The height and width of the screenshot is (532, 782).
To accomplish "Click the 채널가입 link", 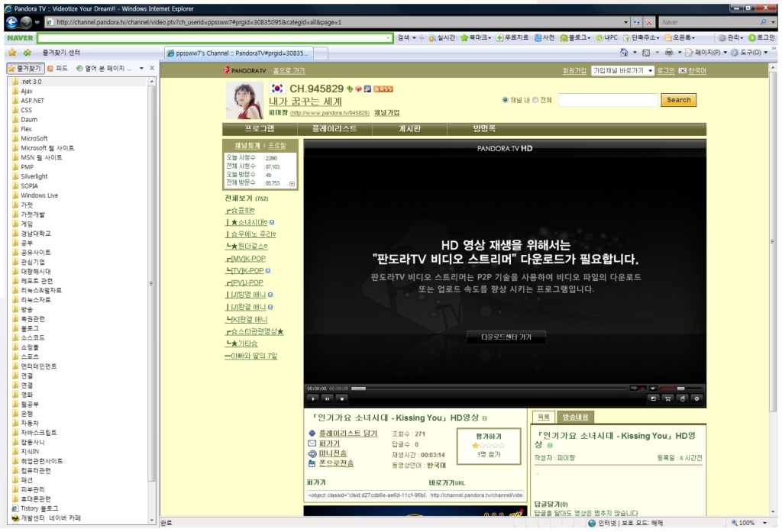I will pos(386,113).
